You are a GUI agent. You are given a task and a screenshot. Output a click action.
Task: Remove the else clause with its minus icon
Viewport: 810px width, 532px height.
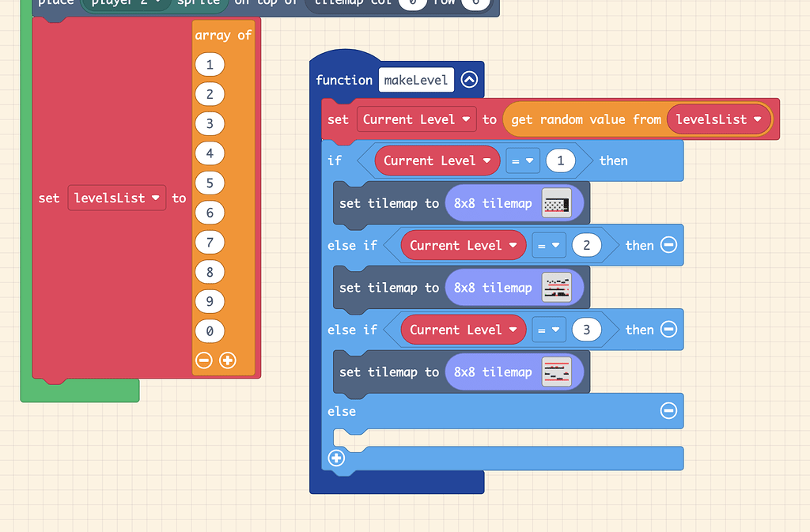(x=668, y=411)
